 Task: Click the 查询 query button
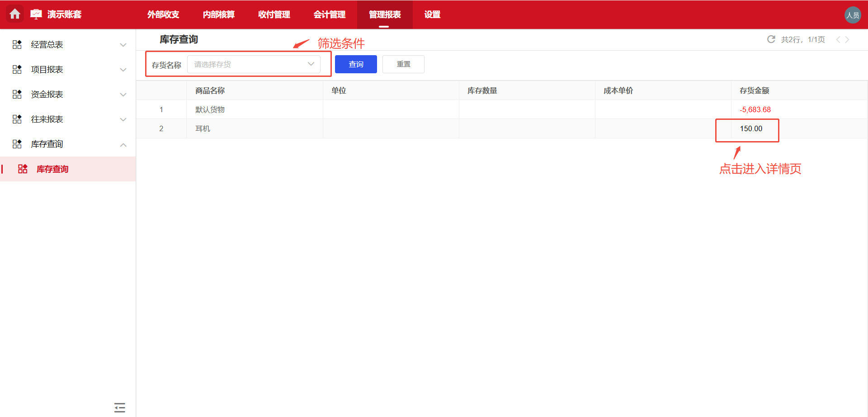[x=356, y=64]
